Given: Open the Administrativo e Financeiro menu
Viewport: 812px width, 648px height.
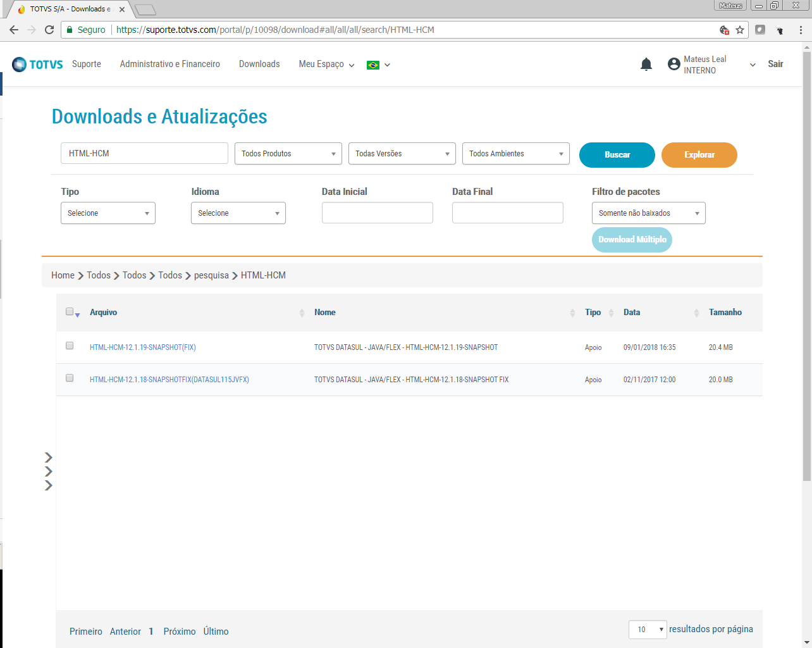Looking at the screenshot, I should point(170,64).
